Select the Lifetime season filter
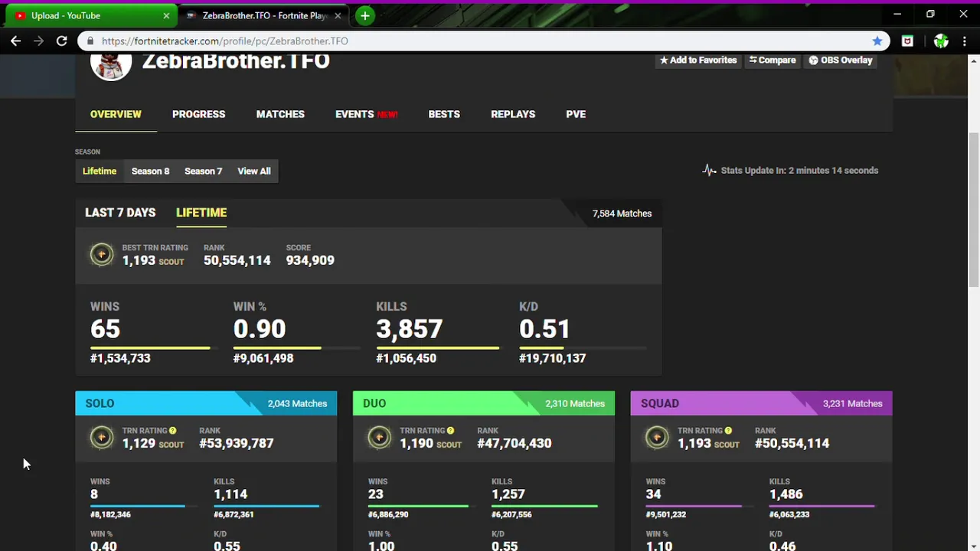This screenshot has width=980, height=551. tap(100, 171)
